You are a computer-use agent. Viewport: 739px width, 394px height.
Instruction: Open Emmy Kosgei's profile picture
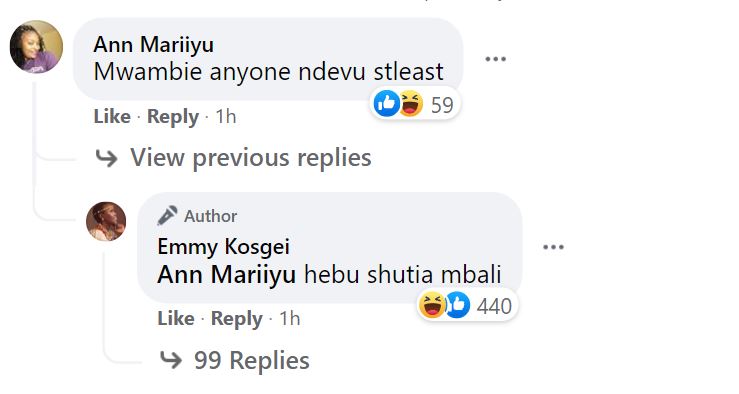click(x=106, y=222)
